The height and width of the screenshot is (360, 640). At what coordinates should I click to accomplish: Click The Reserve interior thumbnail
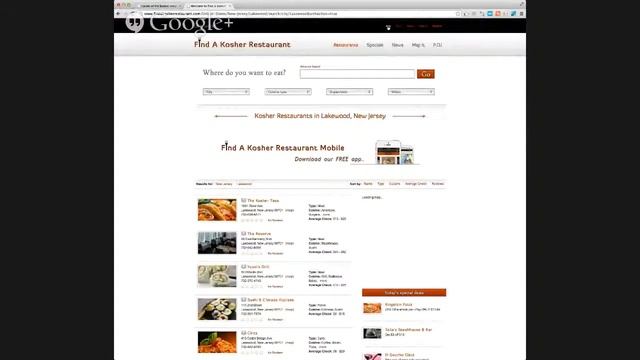tap(217, 243)
